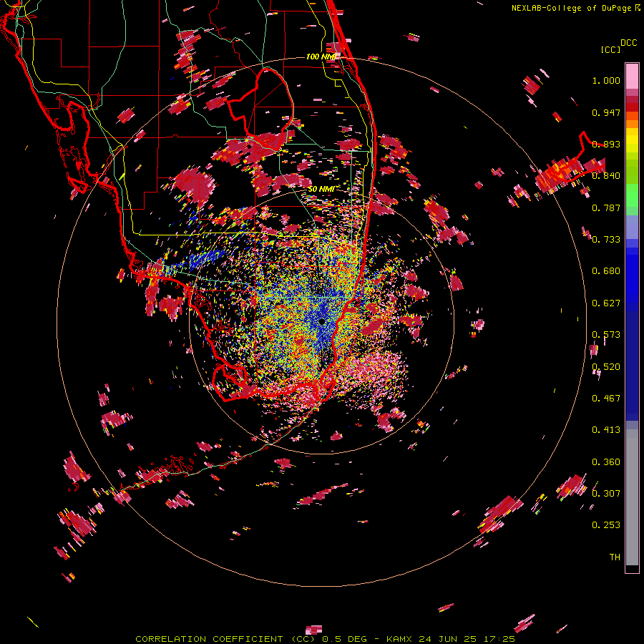Click the gray lower segment of color bar
This screenshot has width=644, height=644.
click(x=632, y=497)
